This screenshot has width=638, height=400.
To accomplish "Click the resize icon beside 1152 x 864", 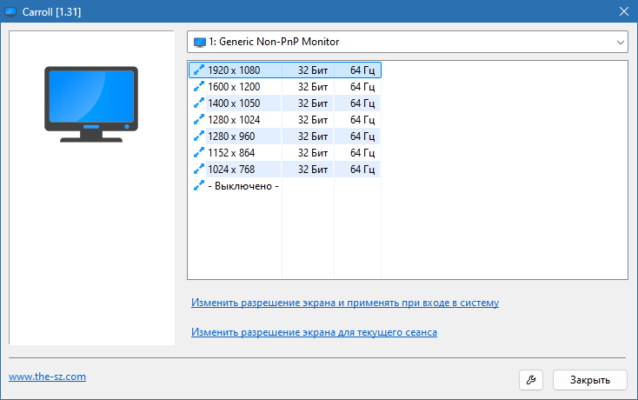I will [x=199, y=153].
